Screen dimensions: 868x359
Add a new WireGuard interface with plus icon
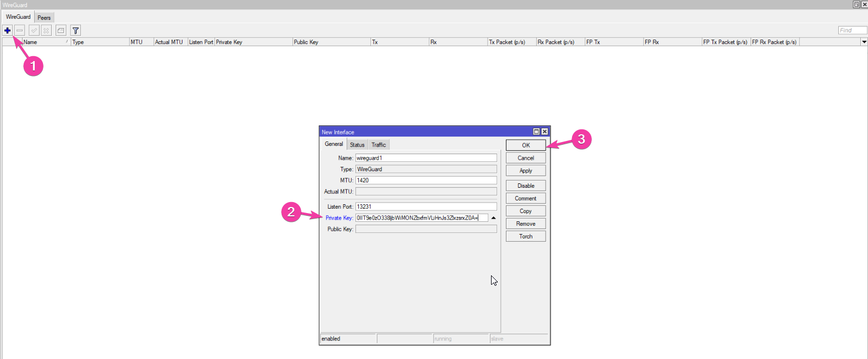(x=7, y=30)
